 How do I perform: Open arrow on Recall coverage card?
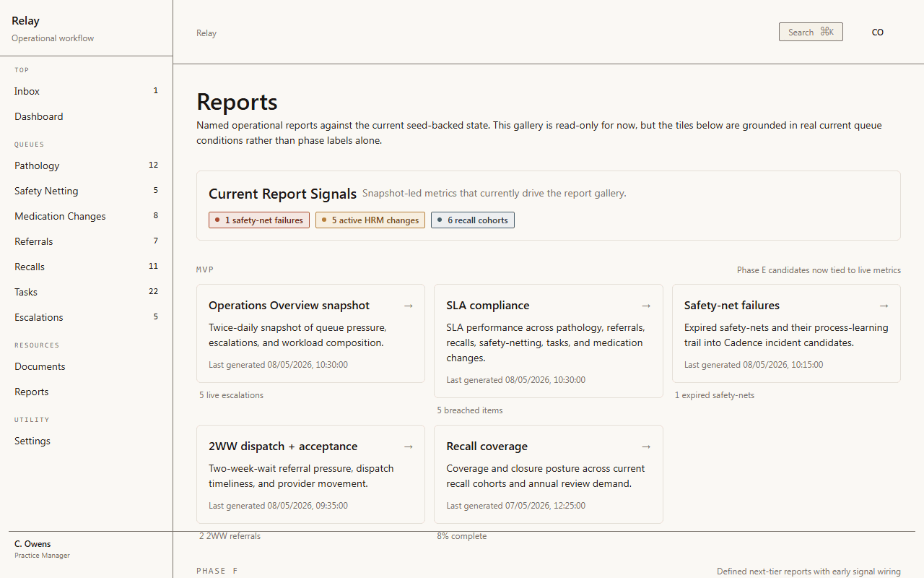tap(646, 447)
